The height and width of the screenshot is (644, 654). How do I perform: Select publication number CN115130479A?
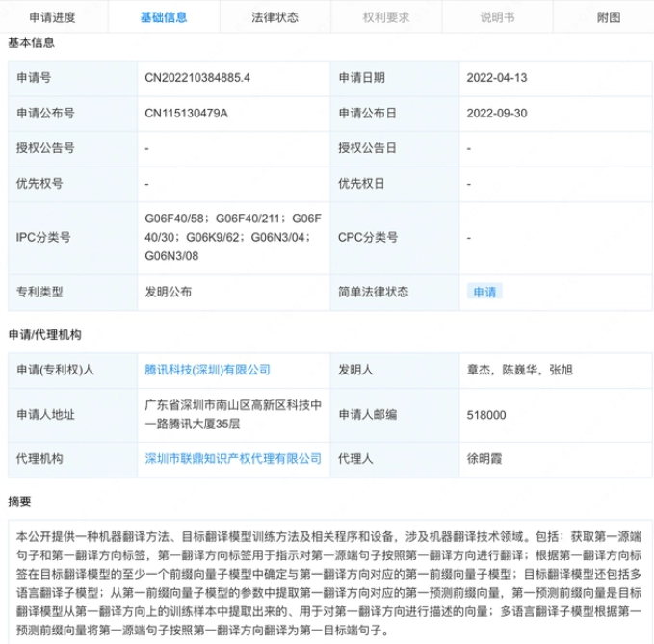pos(186,114)
